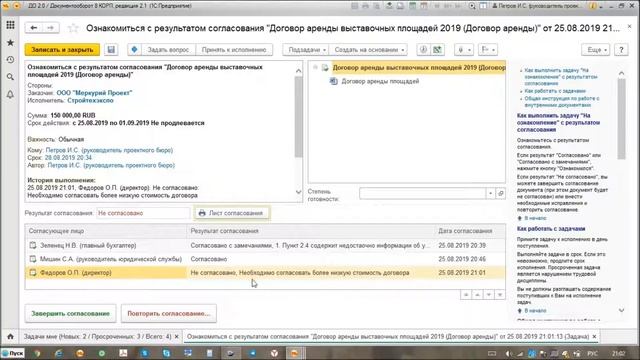
Task: Click Лист согласования print button
Action: click(231, 213)
